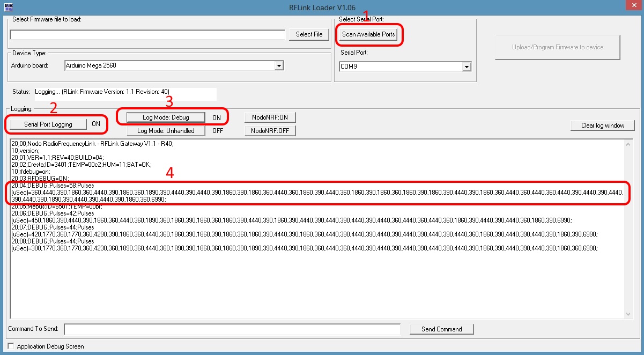Image resolution: width=644 pixels, height=355 pixels.
Task: Clear the log window
Action: 603,125
